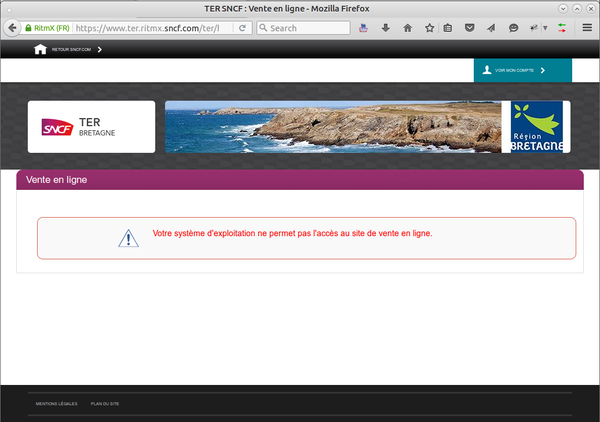Click the browser back arrow button
The width and height of the screenshot is (600, 422).
point(11,28)
